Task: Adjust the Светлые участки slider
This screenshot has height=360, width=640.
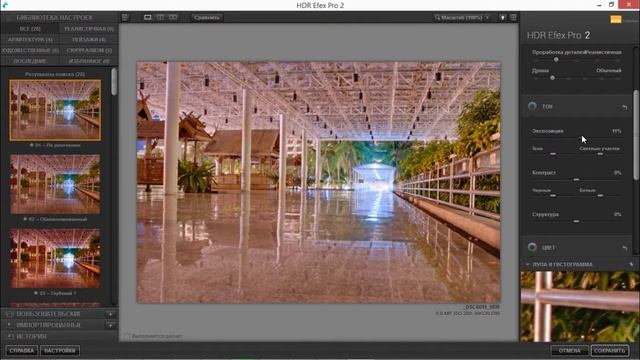Action: pos(600,154)
